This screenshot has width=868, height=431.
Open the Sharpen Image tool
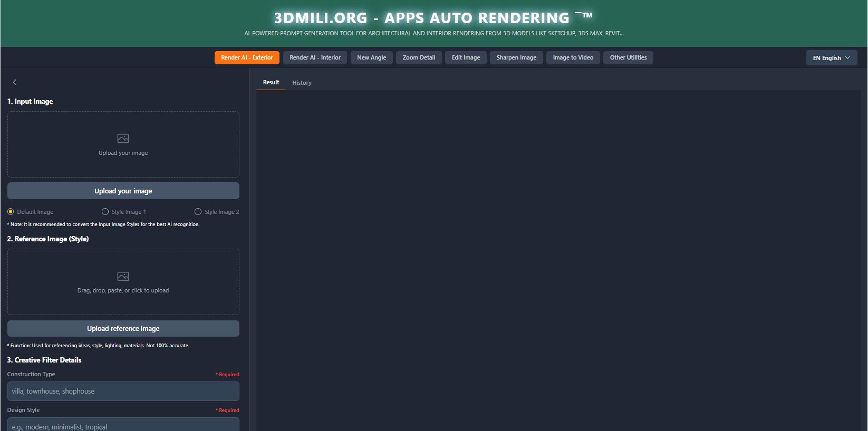516,58
